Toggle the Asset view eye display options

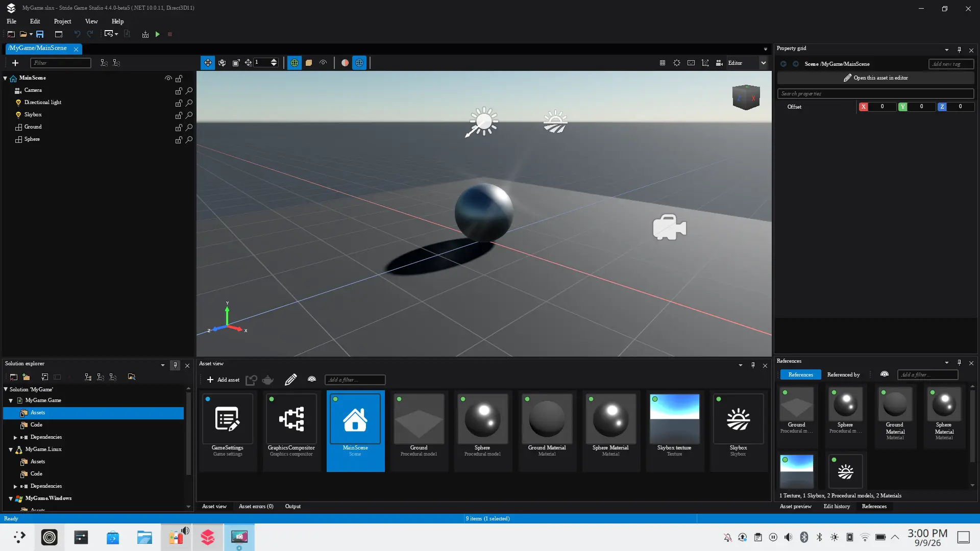click(x=312, y=380)
